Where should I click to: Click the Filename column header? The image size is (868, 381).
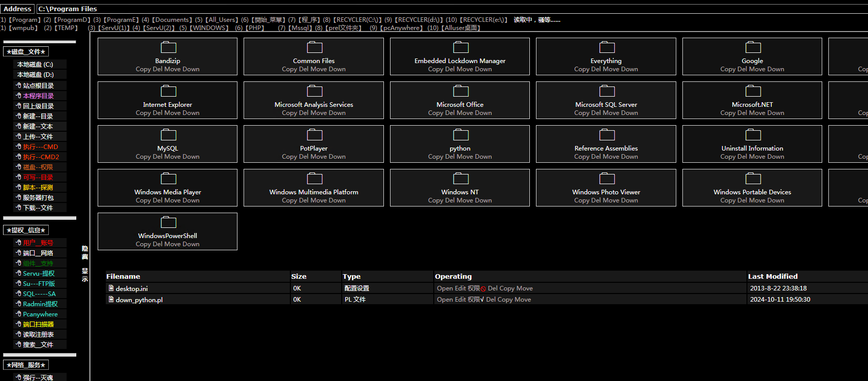[123, 276]
